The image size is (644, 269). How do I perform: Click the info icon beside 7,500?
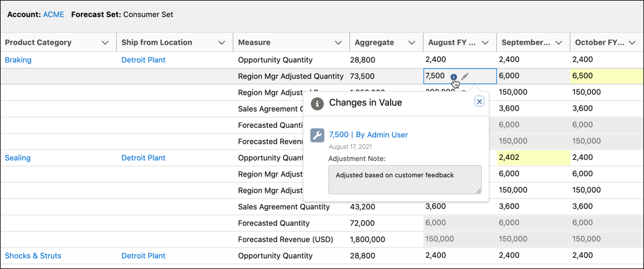click(454, 76)
